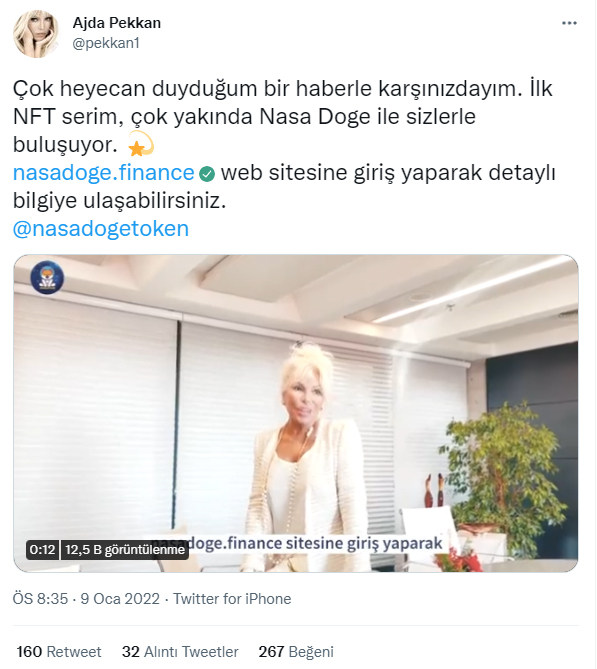Play the embedded video
This screenshot has height=669, width=597.
tap(296, 413)
